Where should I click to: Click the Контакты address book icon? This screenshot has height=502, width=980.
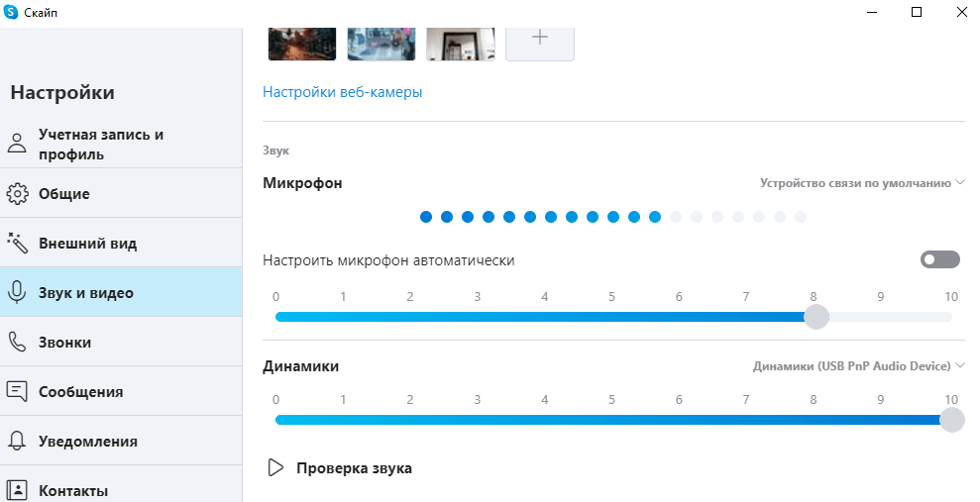(x=17, y=490)
